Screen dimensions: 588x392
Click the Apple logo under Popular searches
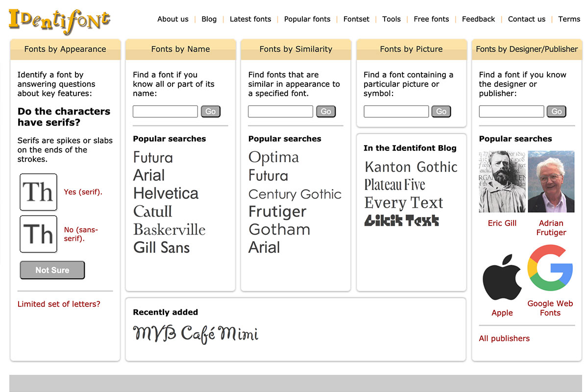pos(502,274)
